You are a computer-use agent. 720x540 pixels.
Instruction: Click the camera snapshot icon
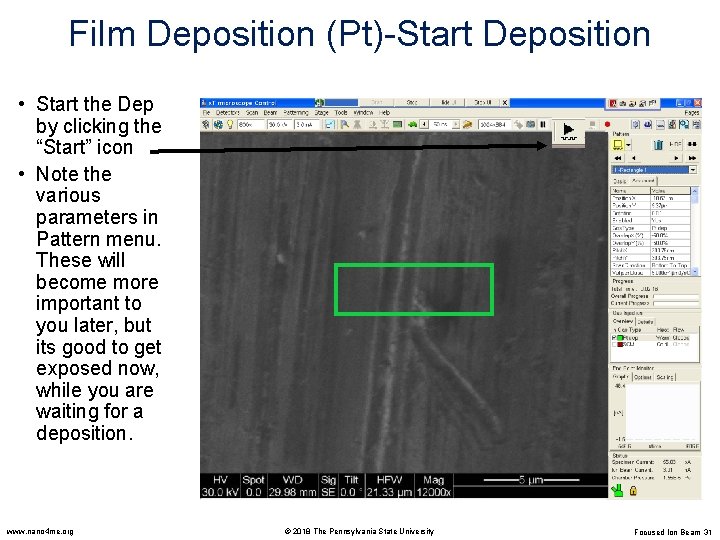pos(531,124)
